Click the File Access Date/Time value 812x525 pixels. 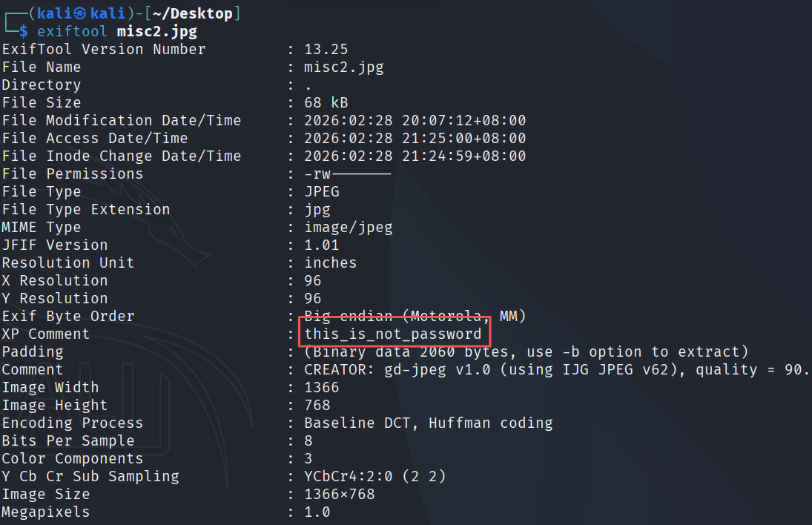tap(415, 139)
